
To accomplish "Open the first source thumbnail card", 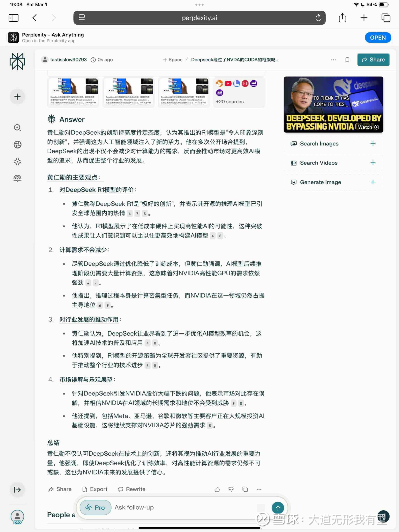I will pos(73,92).
